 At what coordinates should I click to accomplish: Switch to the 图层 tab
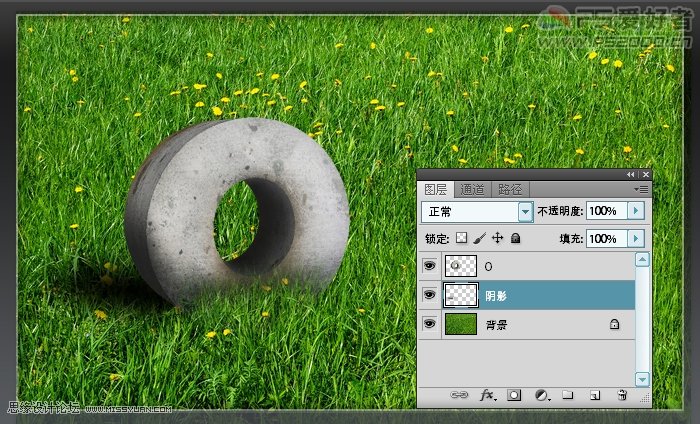coord(436,190)
